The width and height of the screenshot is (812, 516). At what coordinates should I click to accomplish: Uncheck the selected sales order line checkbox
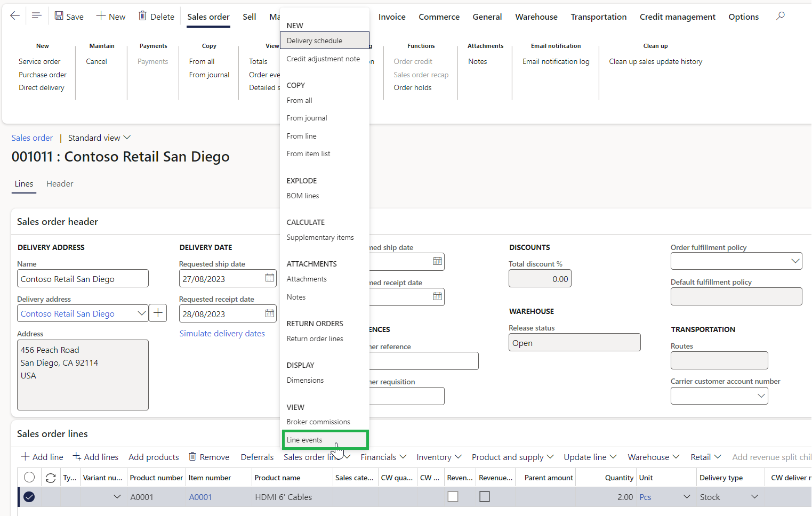coord(29,496)
